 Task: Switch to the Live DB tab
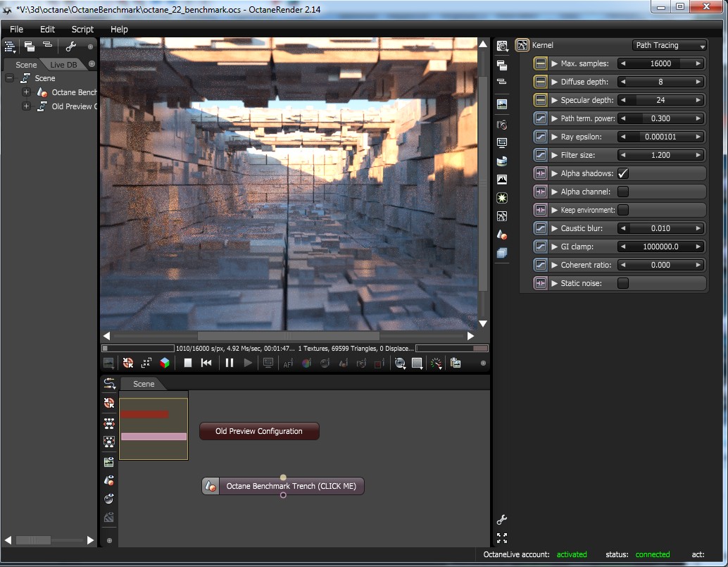click(63, 65)
